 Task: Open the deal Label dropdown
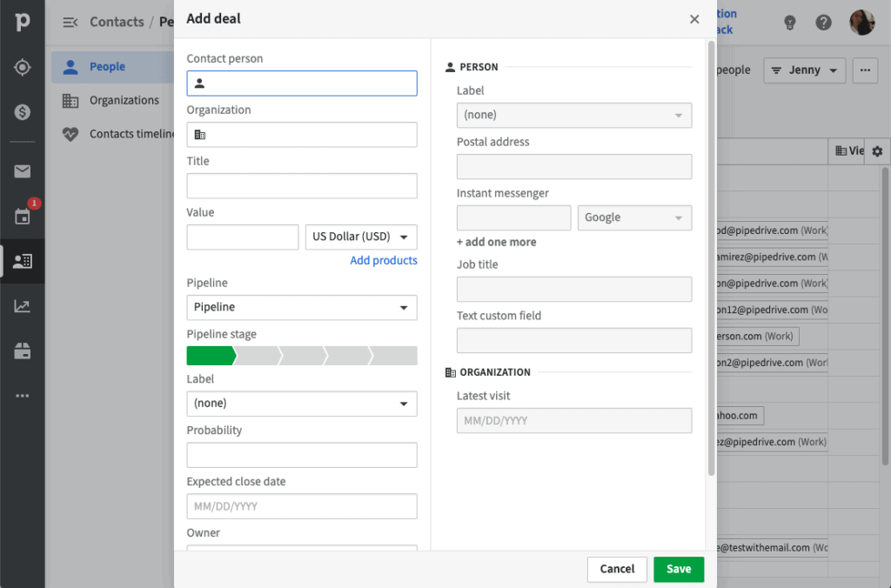301,404
